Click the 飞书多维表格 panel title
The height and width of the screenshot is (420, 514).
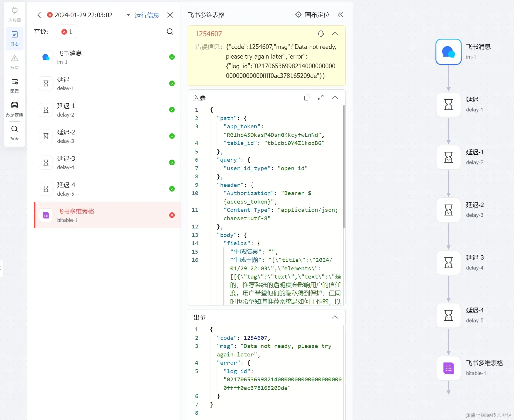(206, 15)
